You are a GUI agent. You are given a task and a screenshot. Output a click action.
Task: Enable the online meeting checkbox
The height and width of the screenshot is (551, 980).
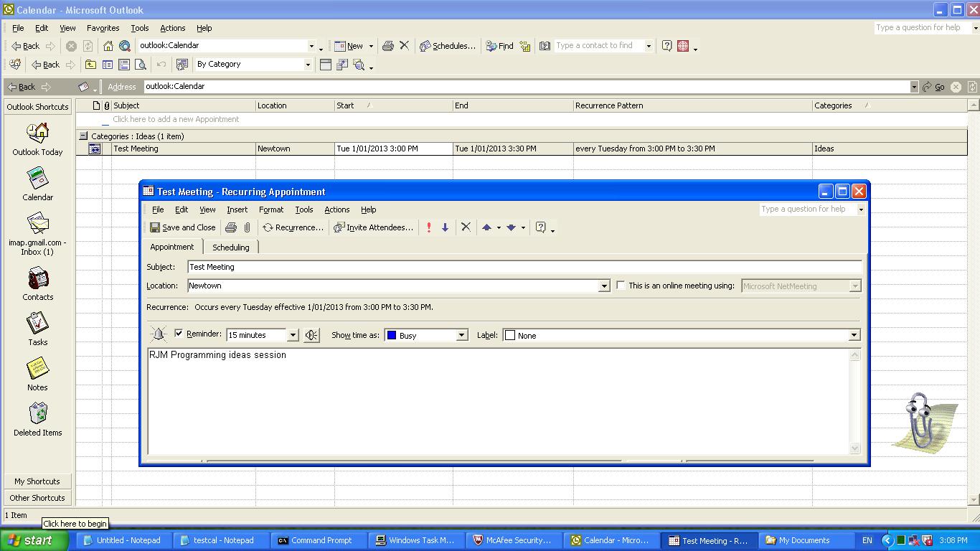pos(621,286)
